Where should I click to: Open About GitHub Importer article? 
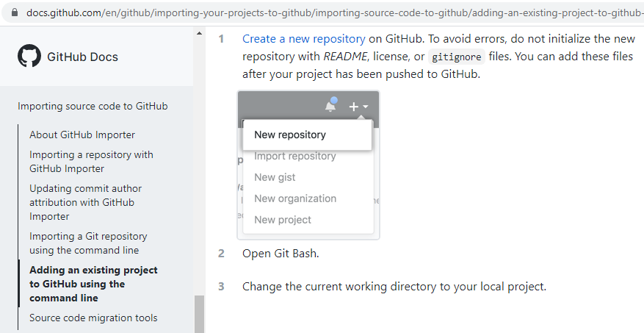(82, 135)
